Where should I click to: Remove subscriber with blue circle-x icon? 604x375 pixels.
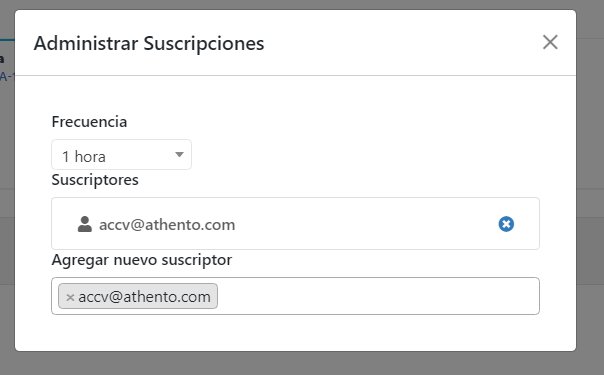tap(506, 224)
